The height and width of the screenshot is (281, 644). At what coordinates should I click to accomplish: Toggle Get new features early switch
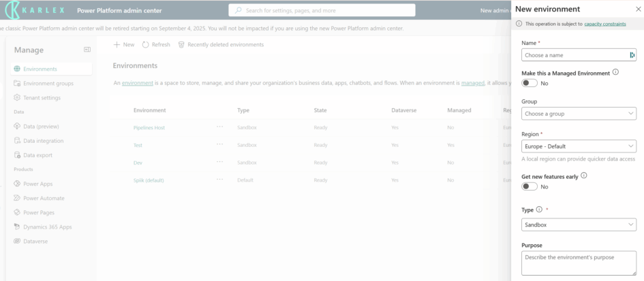530,186
